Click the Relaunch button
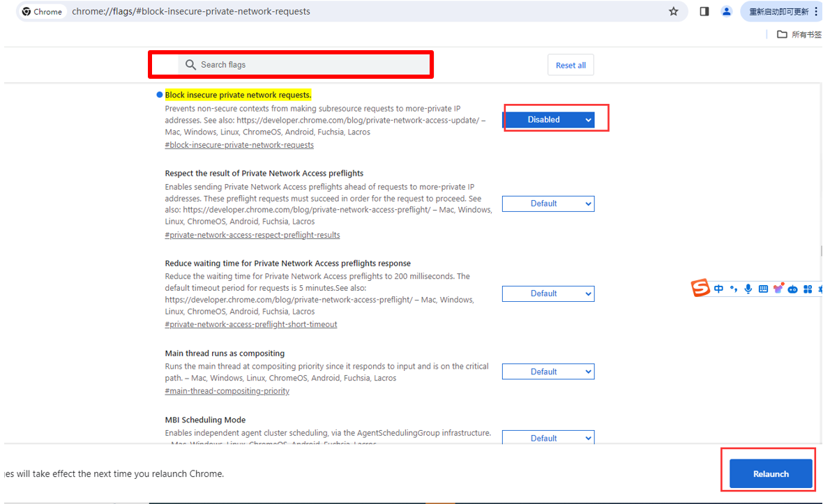Screen dimensions: 823x504 [x=771, y=474]
